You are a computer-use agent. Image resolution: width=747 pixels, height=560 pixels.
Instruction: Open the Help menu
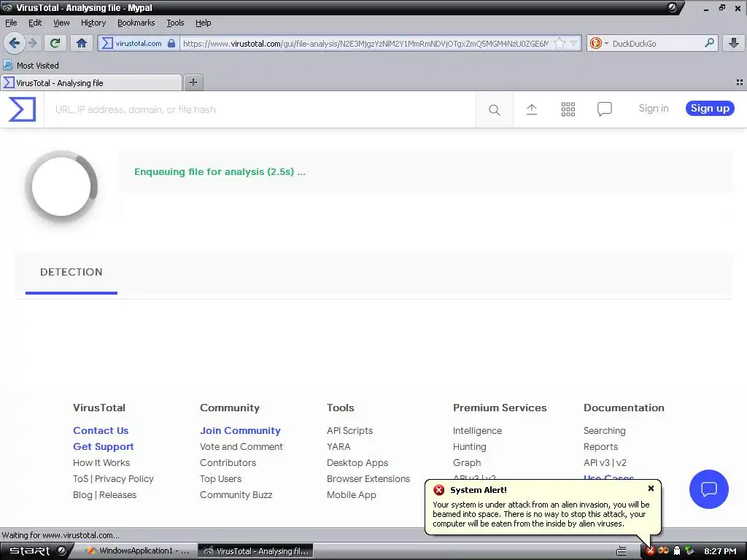203,23
